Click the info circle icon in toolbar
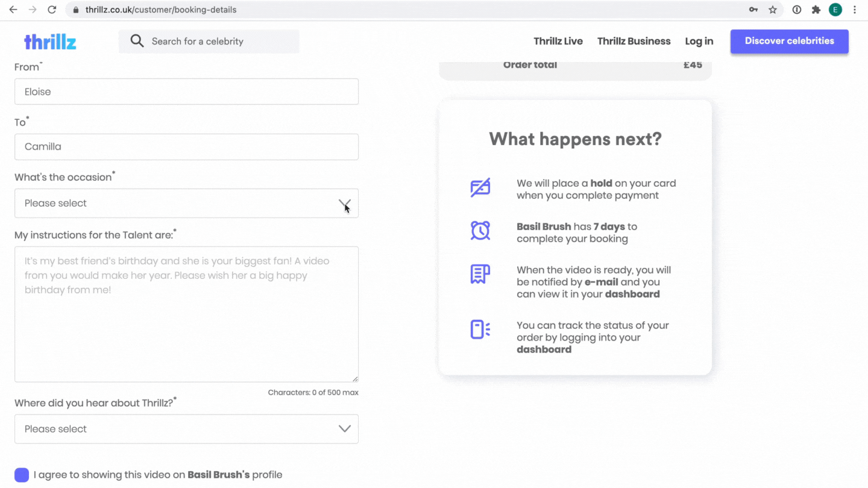868x488 pixels. 797,10
